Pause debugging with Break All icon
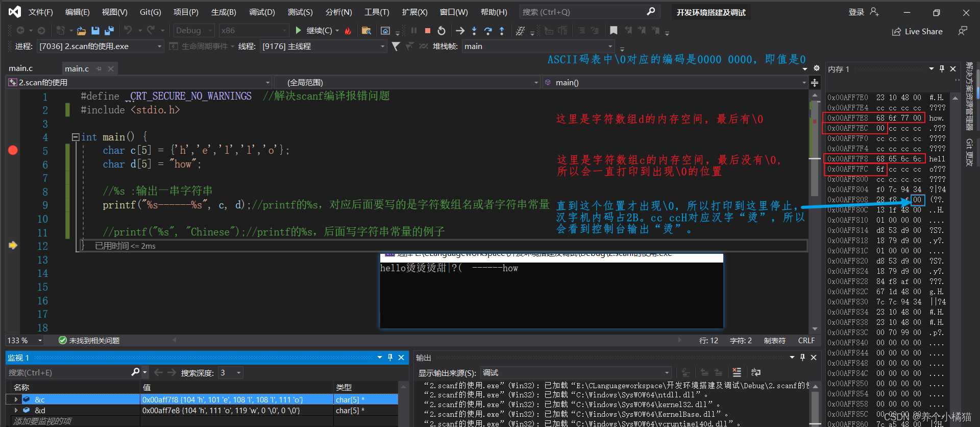The width and height of the screenshot is (980, 427). coord(414,31)
